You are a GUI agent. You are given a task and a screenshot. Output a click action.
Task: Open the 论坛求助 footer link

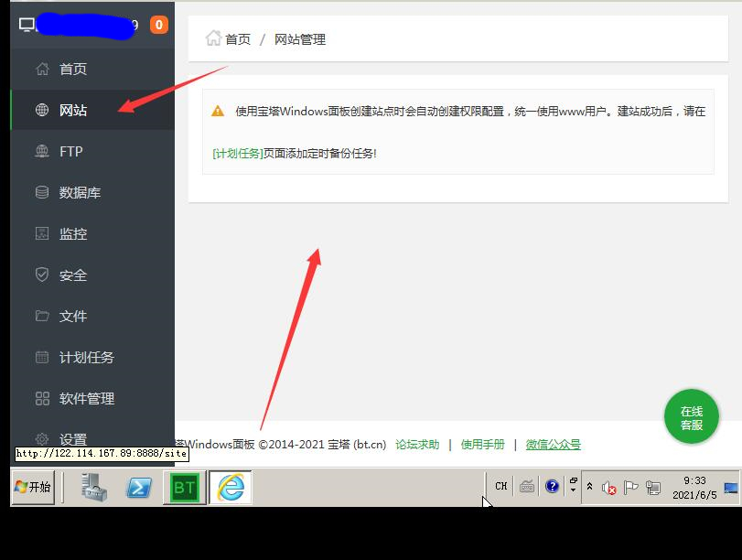point(417,445)
